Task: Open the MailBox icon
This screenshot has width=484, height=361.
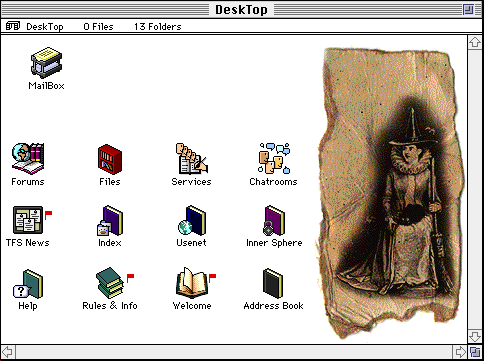Action: (x=46, y=63)
